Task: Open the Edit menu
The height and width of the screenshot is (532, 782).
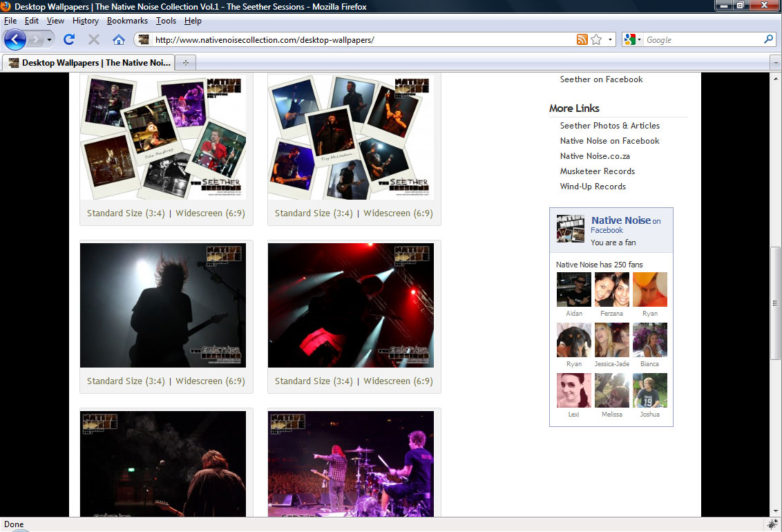Action: tap(31, 21)
